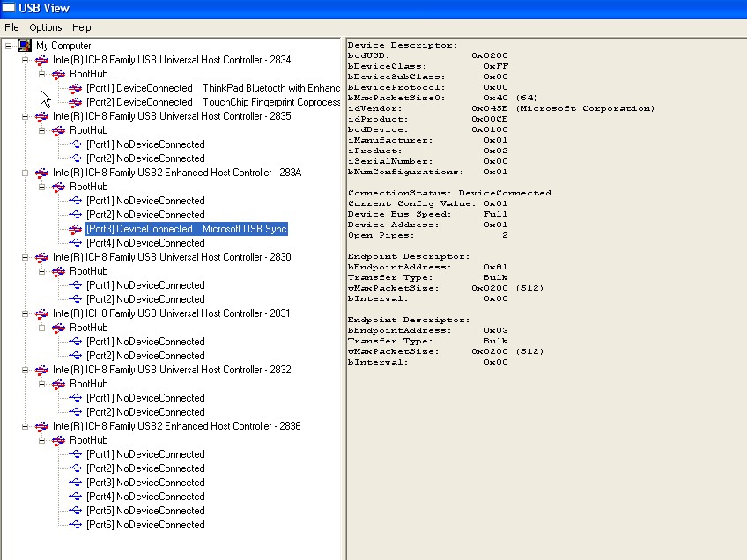Click the bEndpointAddress 0x03 line
Viewport: 747px width, 560px height.
(x=427, y=330)
